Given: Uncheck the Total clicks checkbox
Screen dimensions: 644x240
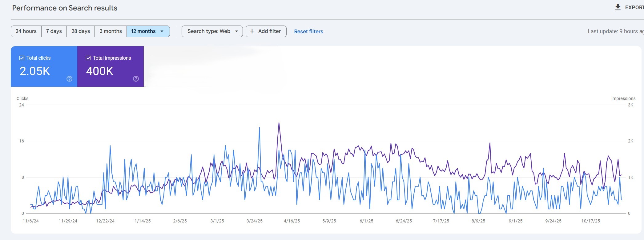Looking at the screenshot, I should pos(22,58).
